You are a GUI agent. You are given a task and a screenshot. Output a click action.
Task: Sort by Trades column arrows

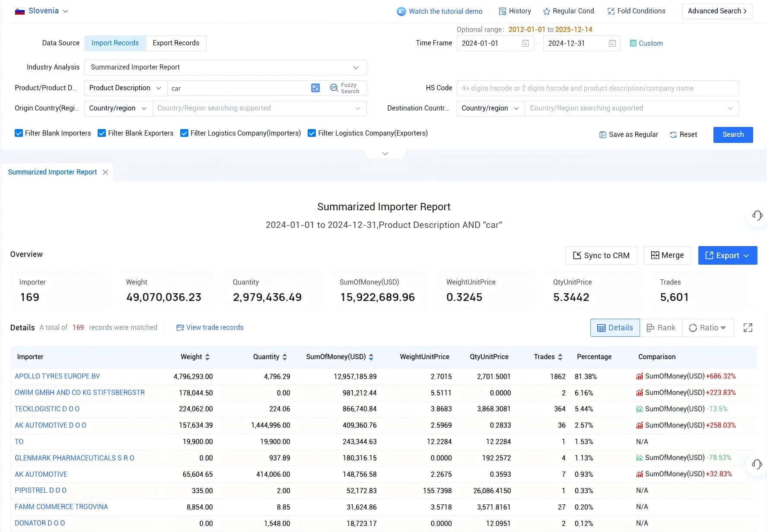click(x=560, y=357)
